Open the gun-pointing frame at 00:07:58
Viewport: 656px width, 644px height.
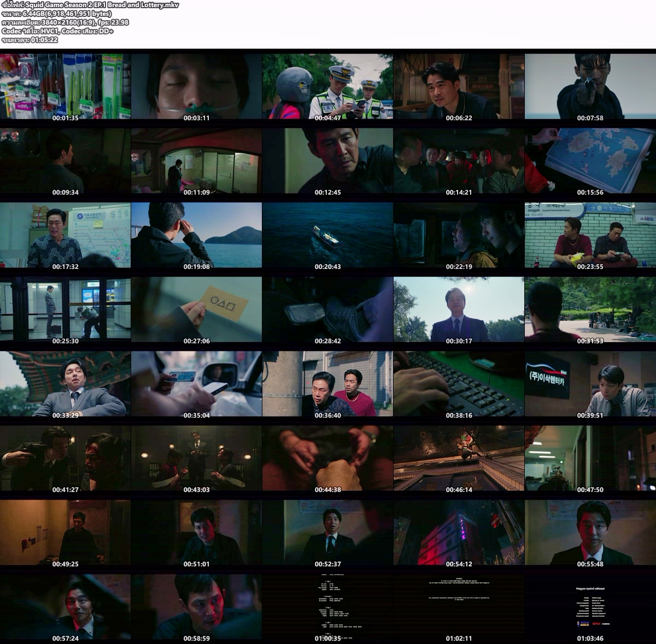590,86
